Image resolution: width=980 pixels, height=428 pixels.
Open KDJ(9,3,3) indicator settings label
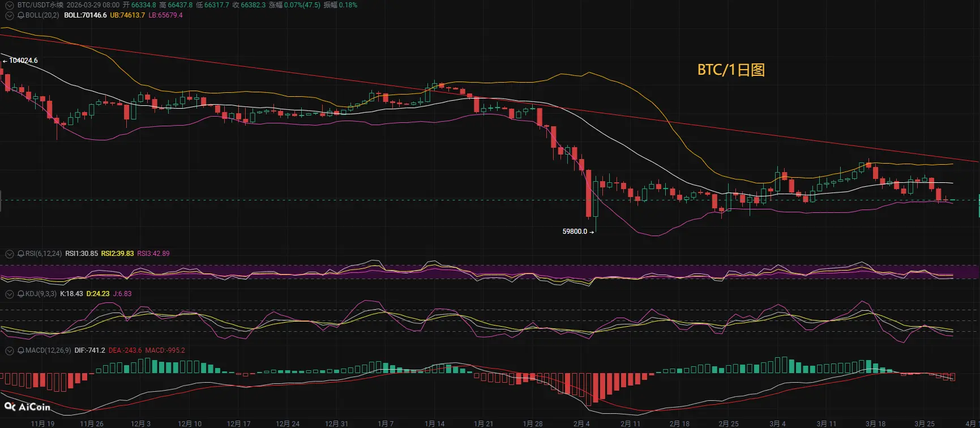coord(41,294)
